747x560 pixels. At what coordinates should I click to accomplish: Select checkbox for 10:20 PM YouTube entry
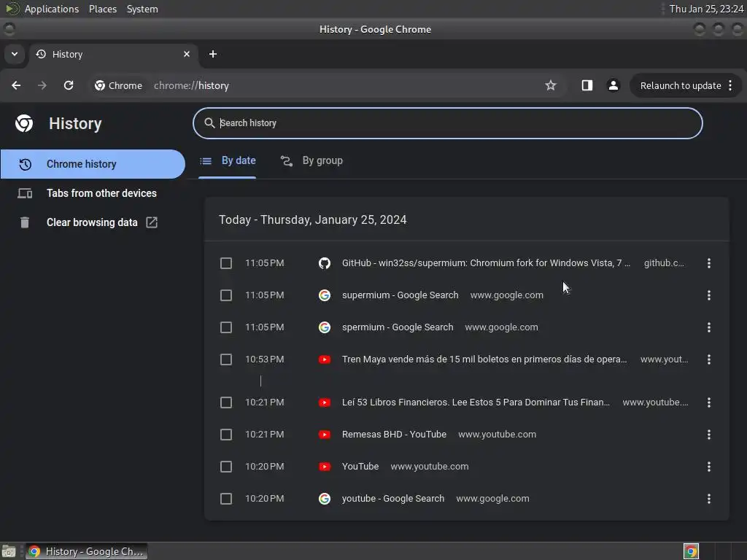click(x=226, y=467)
